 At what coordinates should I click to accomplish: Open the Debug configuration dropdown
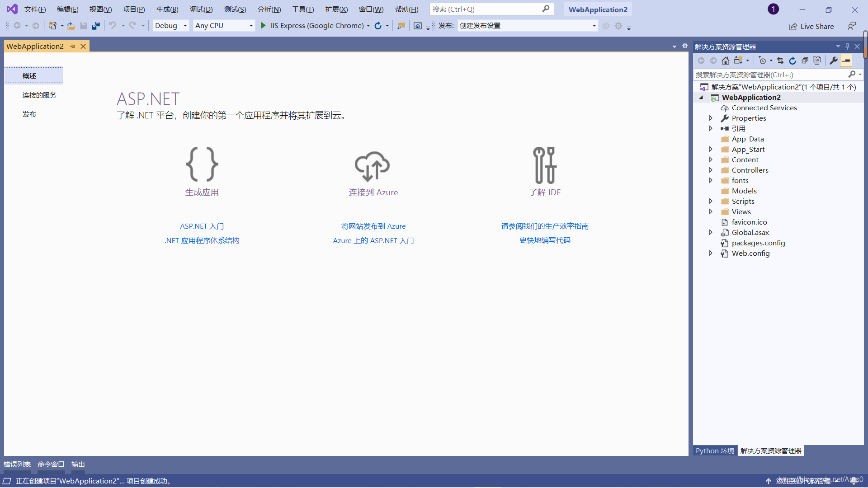[184, 25]
